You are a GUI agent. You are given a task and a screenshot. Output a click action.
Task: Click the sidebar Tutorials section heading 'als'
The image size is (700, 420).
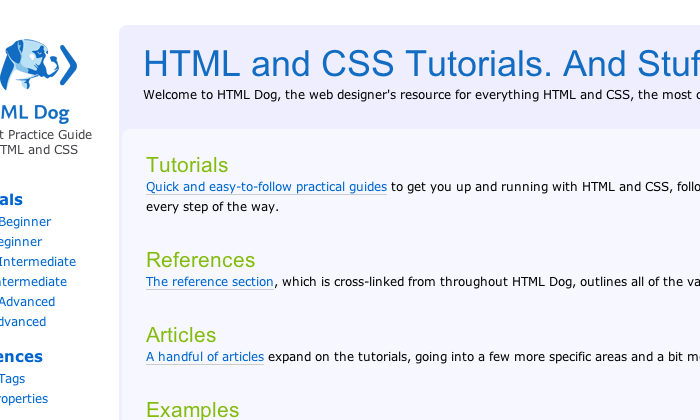11,200
